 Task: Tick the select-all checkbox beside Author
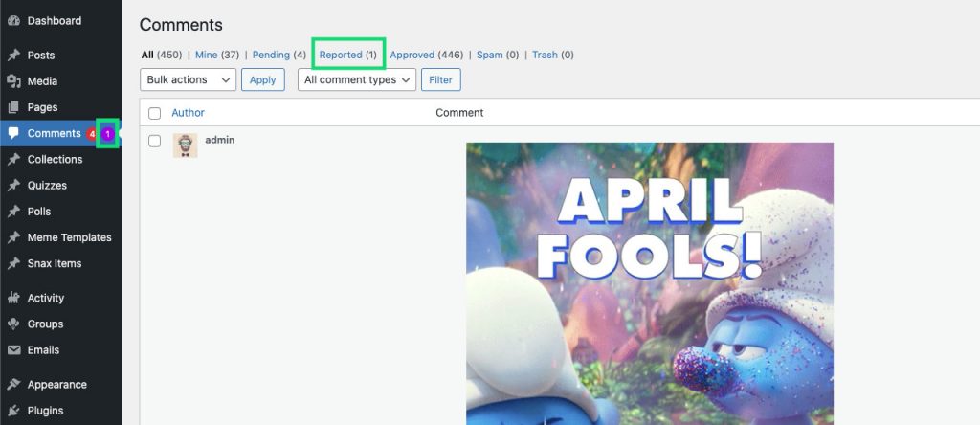pos(154,113)
